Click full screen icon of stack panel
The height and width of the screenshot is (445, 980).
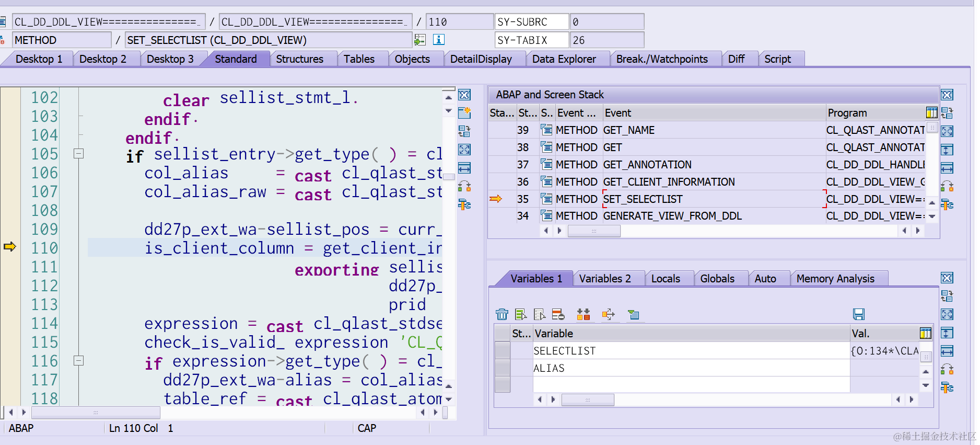click(x=947, y=131)
